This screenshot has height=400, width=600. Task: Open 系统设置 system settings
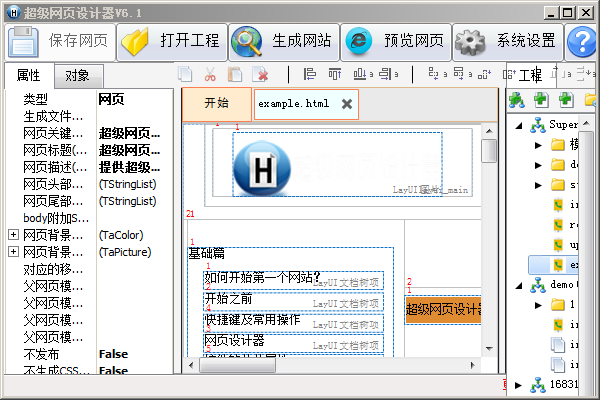tap(508, 41)
